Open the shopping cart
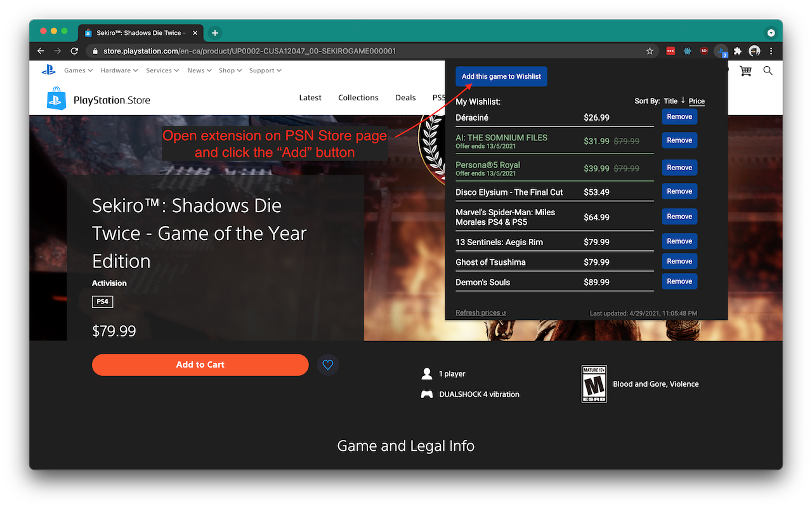The width and height of the screenshot is (812, 508). tap(745, 71)
